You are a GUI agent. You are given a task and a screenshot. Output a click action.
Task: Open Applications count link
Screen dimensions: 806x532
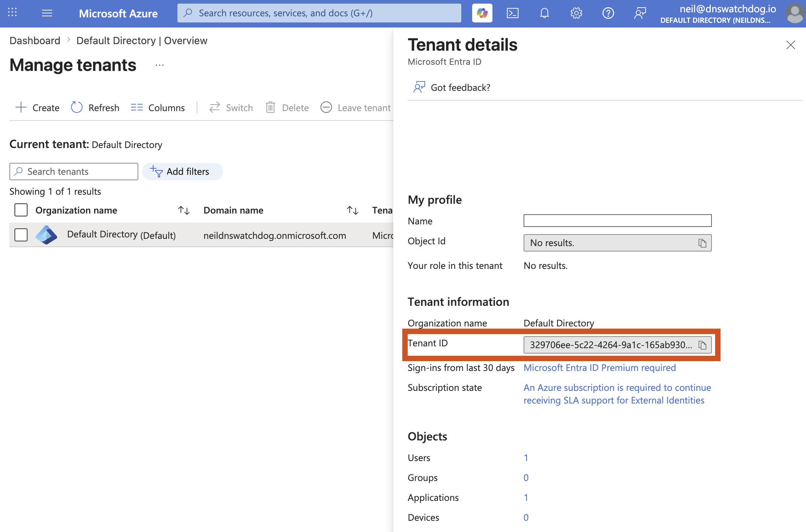526,498
